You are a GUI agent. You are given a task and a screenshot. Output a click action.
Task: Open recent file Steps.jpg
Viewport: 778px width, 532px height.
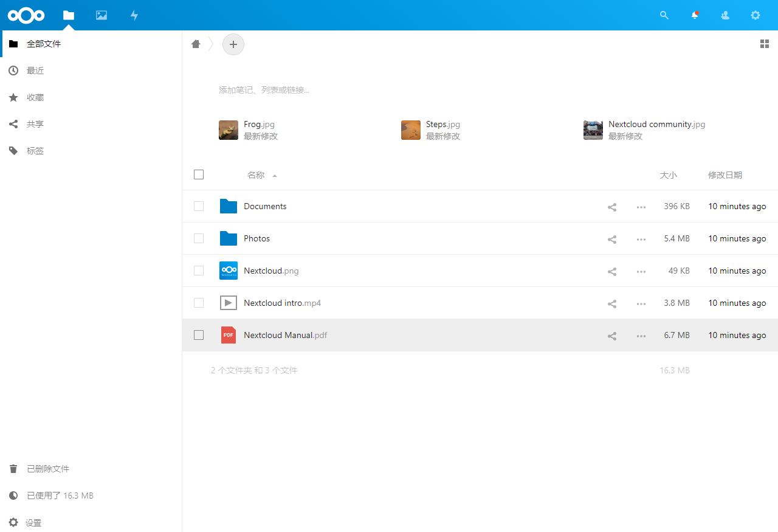point(443,124)
